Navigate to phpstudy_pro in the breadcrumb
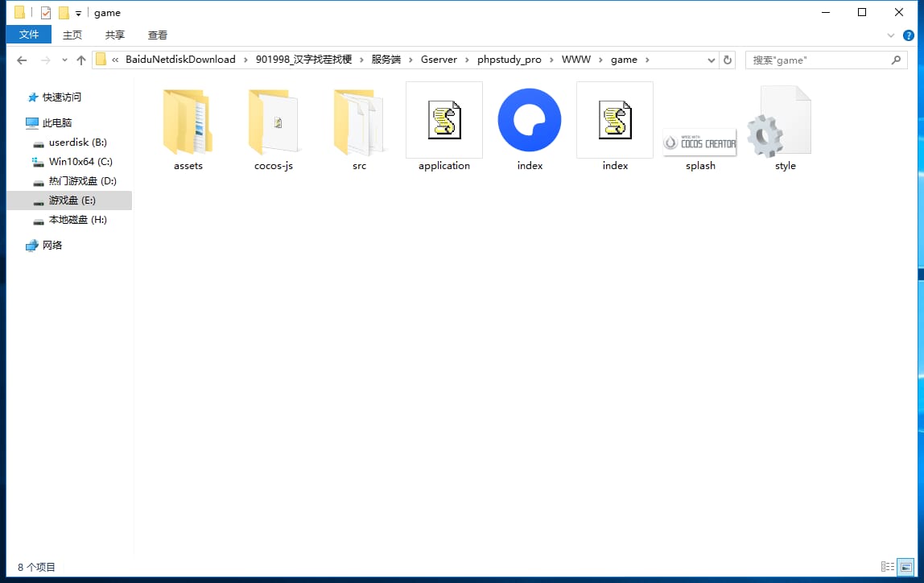 click(509, 60)
